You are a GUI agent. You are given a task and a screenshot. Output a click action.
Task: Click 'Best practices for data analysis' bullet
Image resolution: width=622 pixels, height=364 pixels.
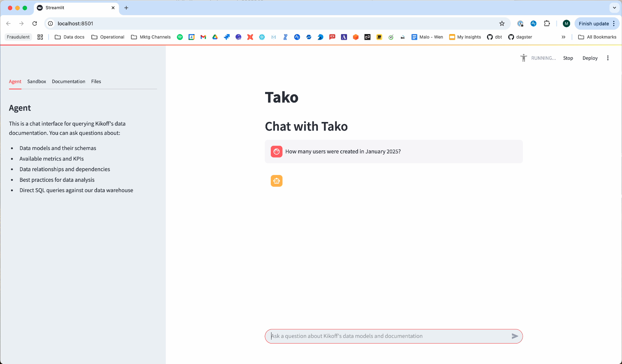[57, 180]
